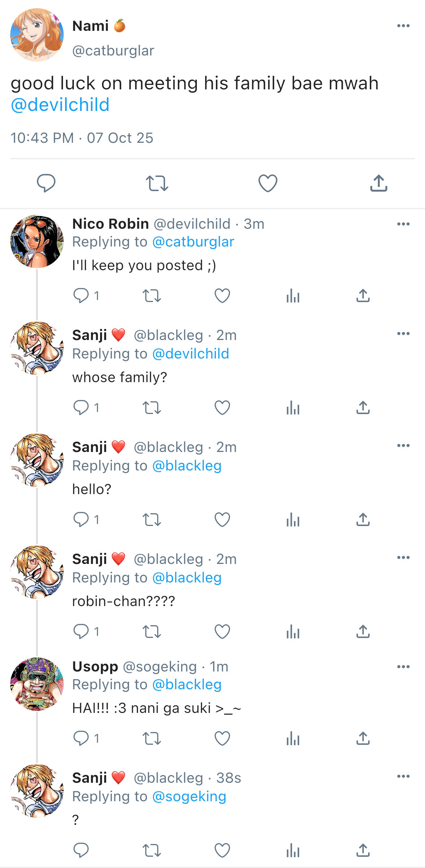Like Nico Robin's reply

tap(222, 295)
